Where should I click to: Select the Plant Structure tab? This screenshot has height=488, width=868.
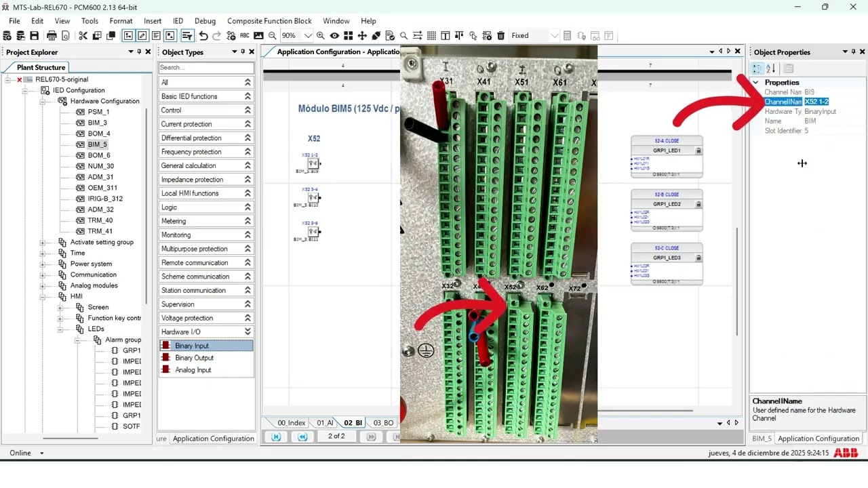pos(41,67)
